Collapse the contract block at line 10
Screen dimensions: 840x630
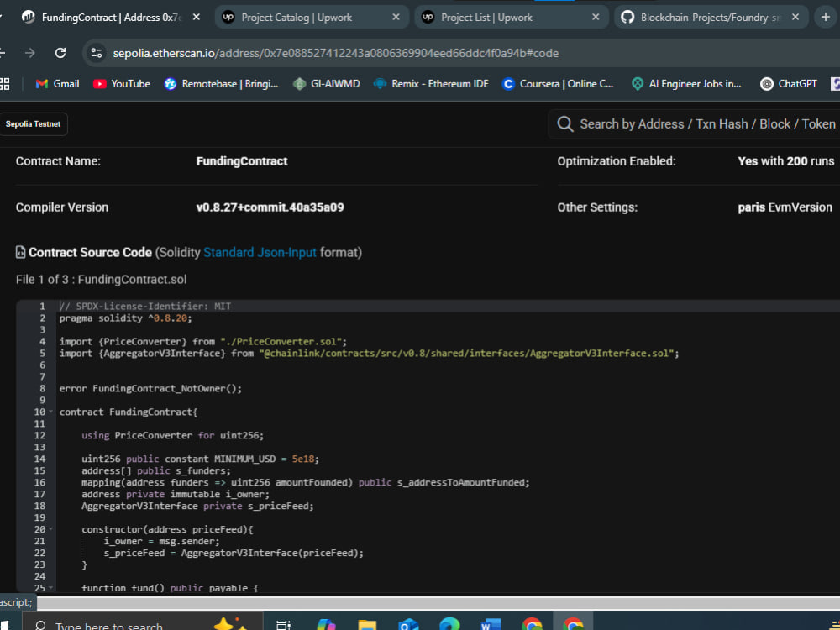[x=51, y=412]
